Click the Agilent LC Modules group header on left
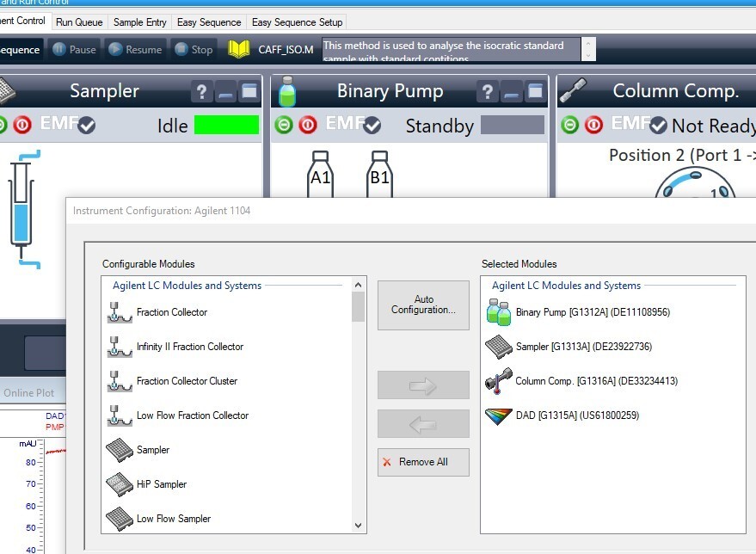The image size is (756, 554). click(x=187, y=286)
